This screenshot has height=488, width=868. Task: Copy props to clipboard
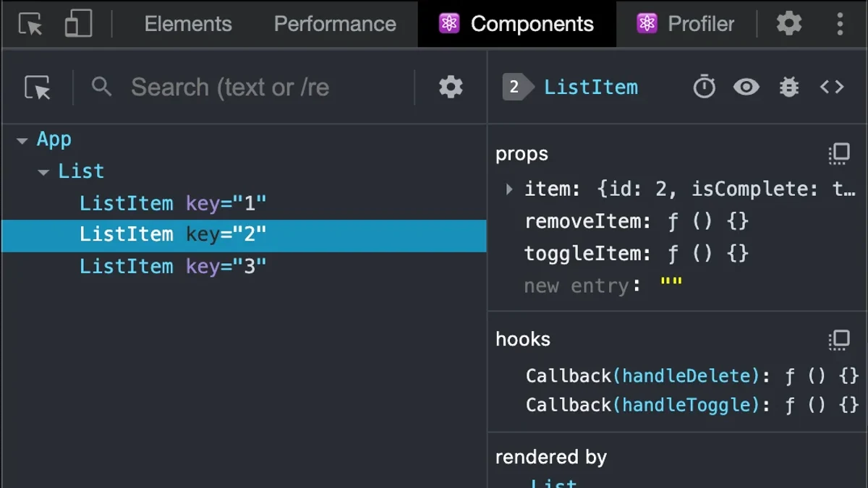[x=839, y=153]
